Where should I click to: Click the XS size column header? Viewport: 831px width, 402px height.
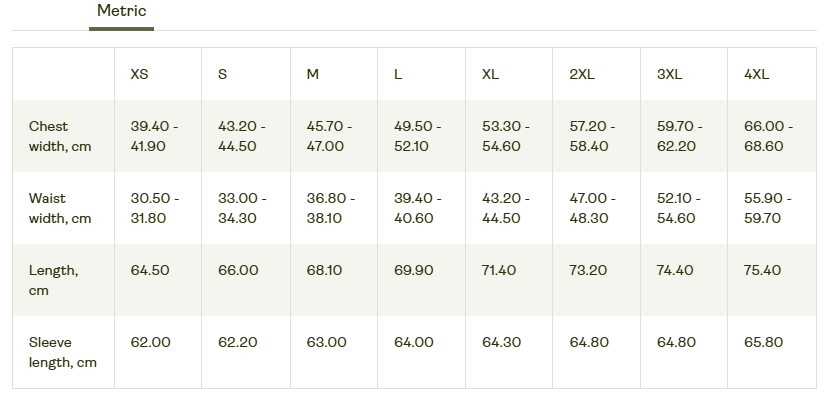[140, 75]
